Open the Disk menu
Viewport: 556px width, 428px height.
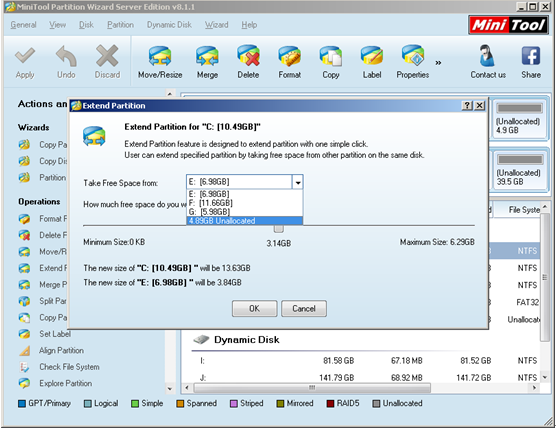coord(86,25)
